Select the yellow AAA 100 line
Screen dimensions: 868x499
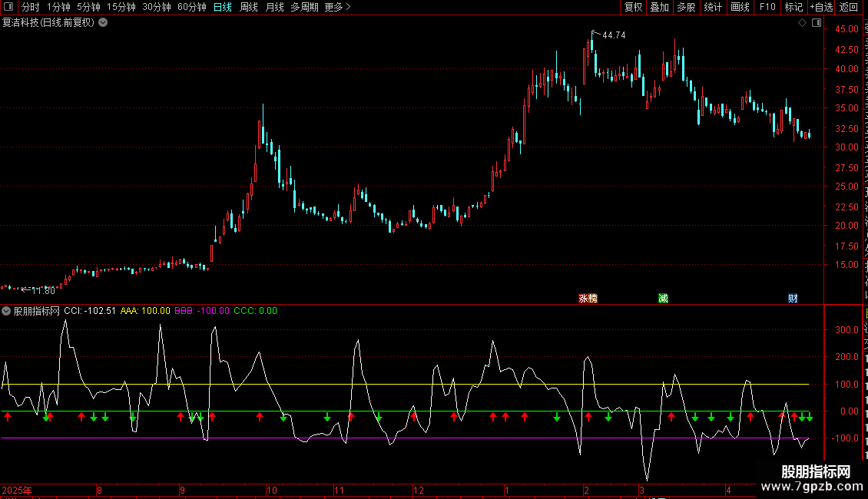pos(405,384)
